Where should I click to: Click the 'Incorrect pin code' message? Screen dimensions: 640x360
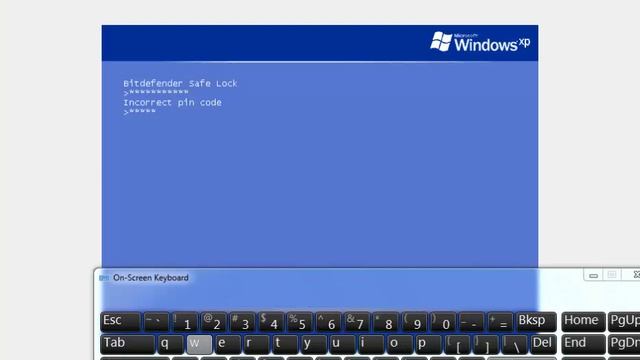173,102
